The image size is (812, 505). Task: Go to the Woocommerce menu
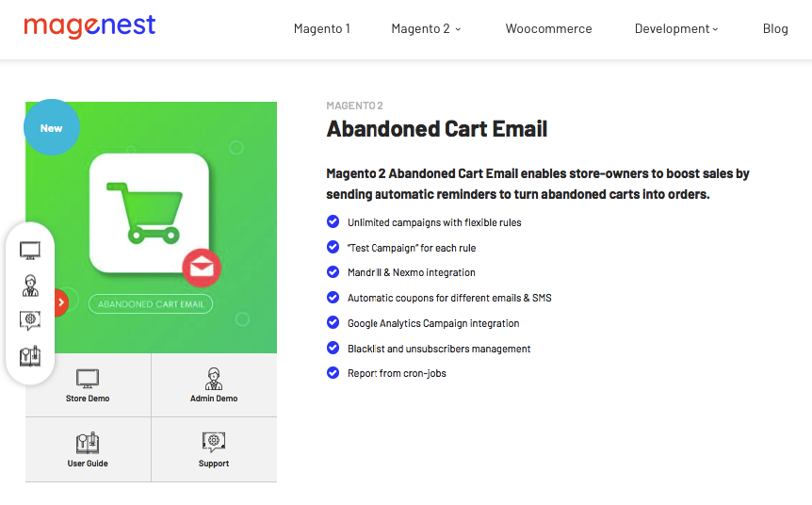pos(548,28)
